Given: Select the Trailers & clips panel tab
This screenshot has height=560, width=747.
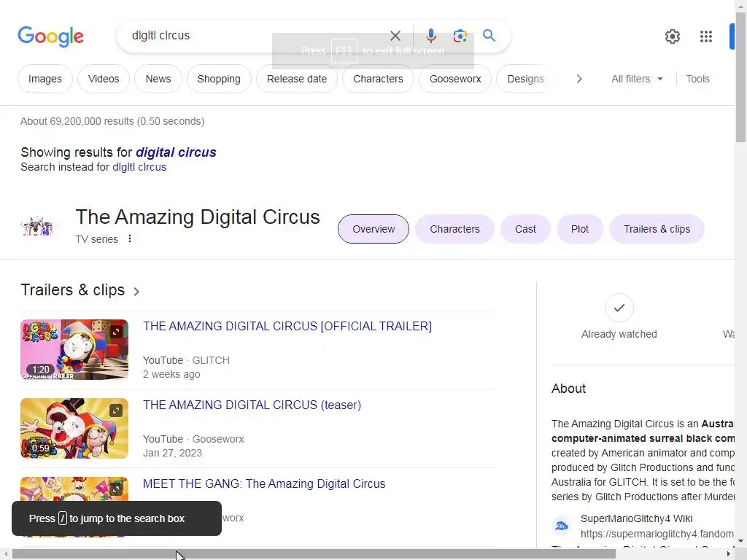Looking at the screenshot, I should click(657, 229).
